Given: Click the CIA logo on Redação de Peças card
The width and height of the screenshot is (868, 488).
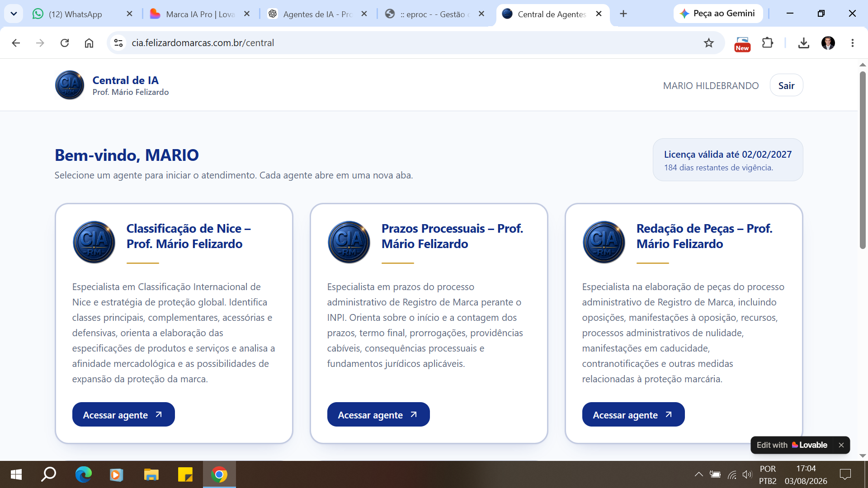Looking at the screenshot, I should click(x=604, y=242).
